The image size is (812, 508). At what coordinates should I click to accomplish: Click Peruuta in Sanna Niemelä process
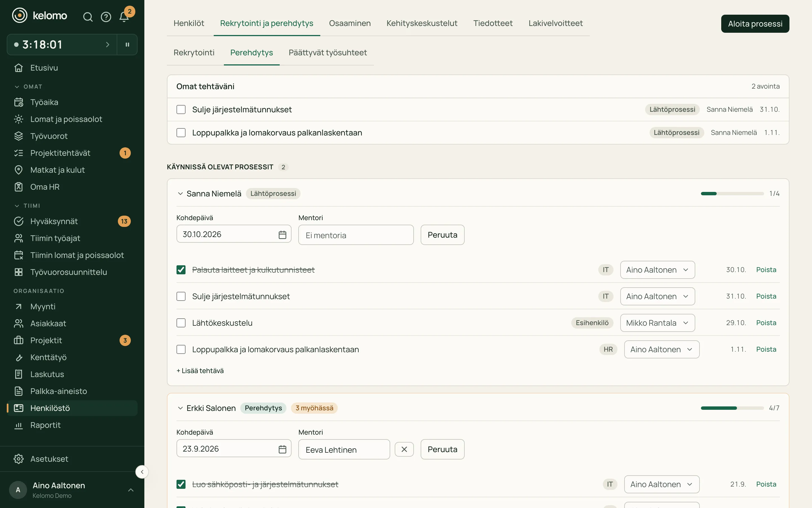(x=442, y=235)
